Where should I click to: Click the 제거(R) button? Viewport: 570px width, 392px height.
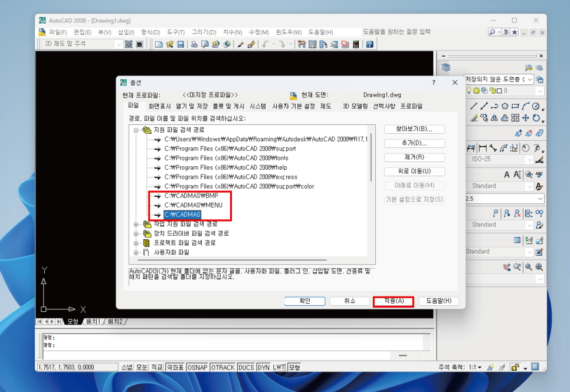[x=414, y=157]
